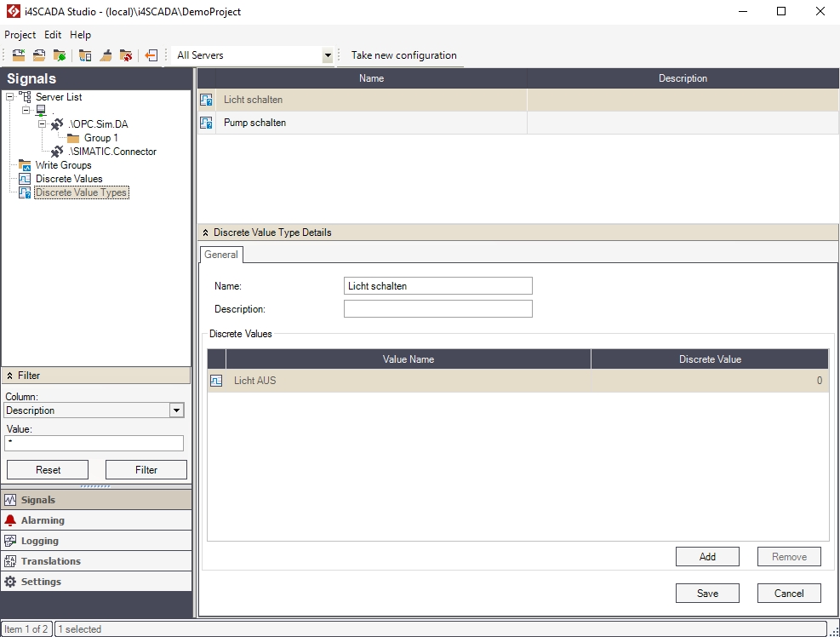Click the brush icon in the toolbar
Screen dimensions: 840x637
[x=106, y=55]
